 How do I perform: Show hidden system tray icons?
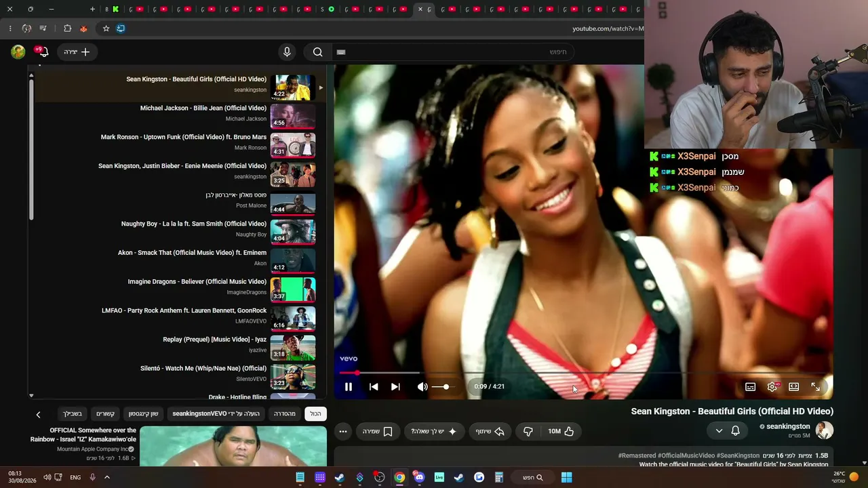pos(106,477)
